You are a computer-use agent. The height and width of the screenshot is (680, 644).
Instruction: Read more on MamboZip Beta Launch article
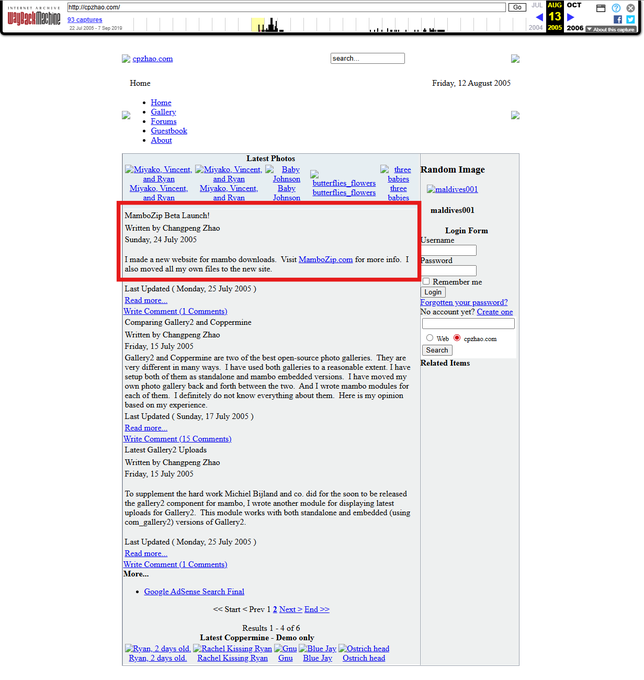[146, 300]
